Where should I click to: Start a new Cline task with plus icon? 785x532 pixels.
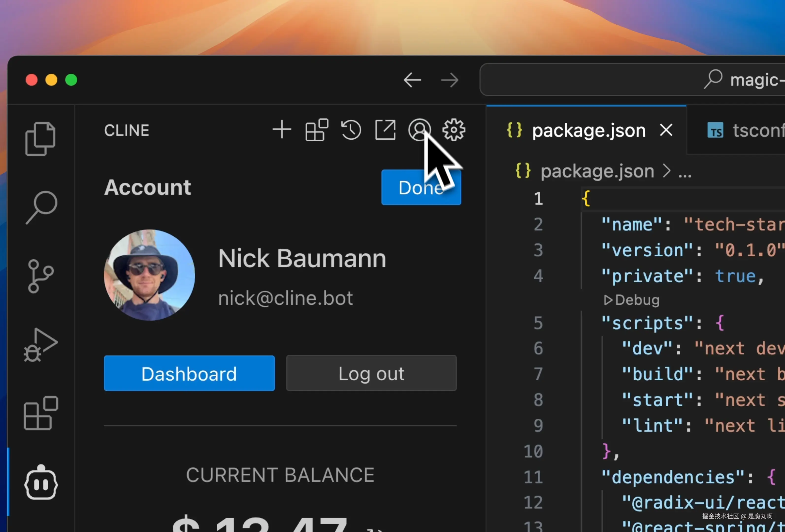click(282, 130)
